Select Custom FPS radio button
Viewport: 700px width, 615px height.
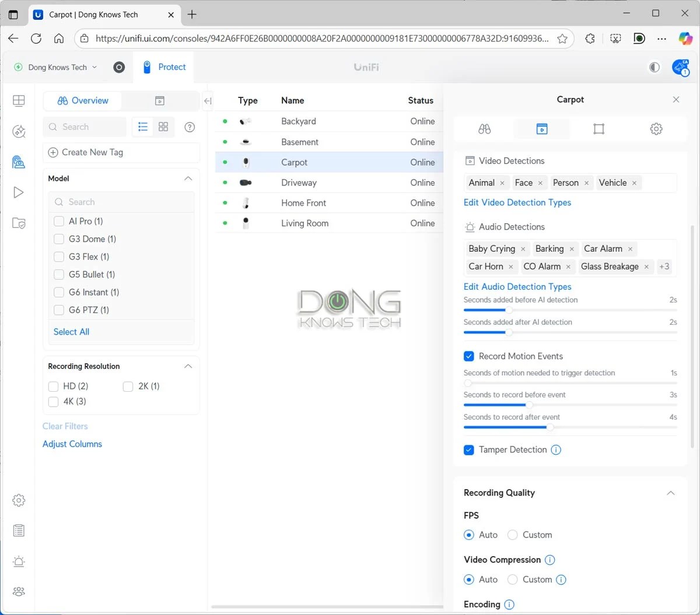(513, 535)
